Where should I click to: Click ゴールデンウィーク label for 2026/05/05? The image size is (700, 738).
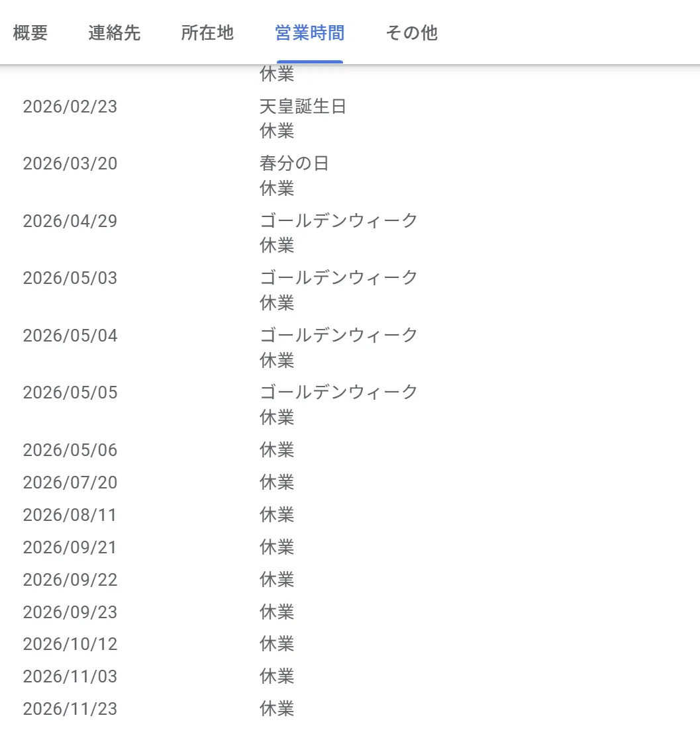[x=338, y=392]
